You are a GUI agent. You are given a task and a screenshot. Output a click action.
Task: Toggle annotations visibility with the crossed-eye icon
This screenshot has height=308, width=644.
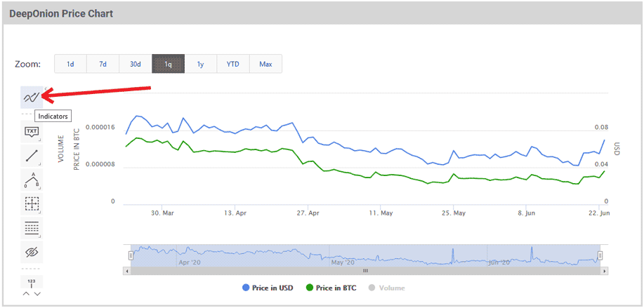pos(32,253)
